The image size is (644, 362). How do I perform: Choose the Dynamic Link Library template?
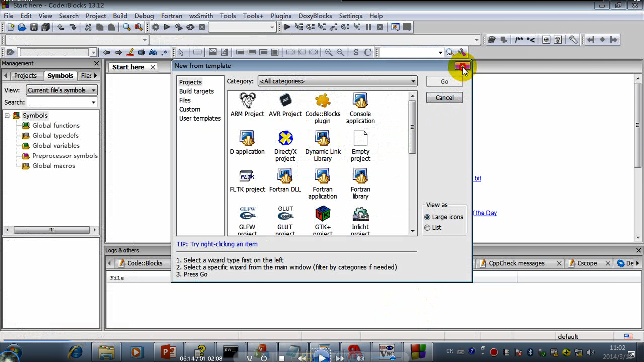coord(323,146)
